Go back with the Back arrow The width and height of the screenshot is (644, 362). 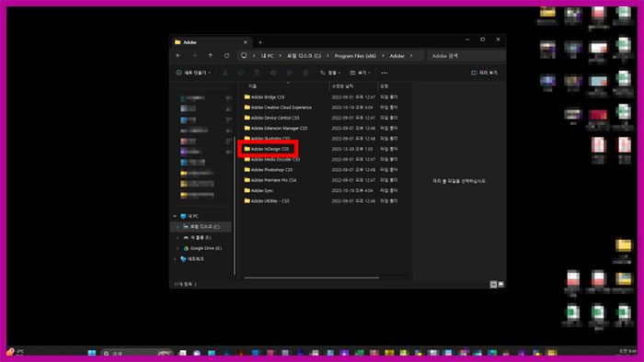coord(178,56)
